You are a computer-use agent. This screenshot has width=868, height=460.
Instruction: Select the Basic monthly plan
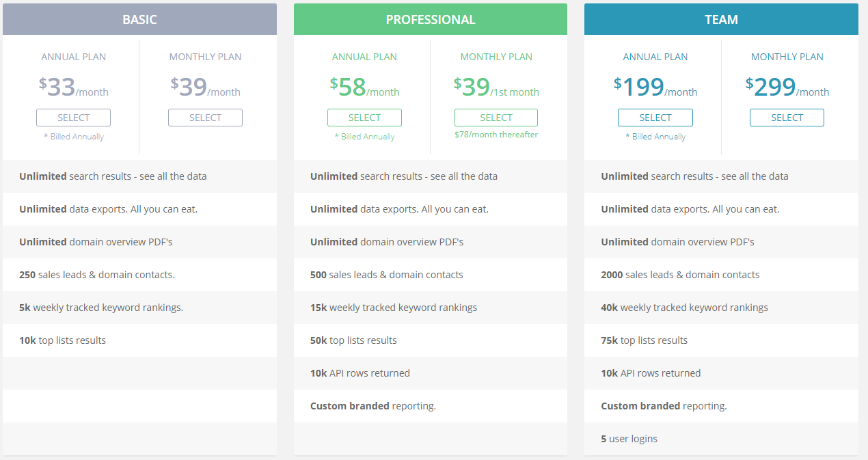coord(205,118)
